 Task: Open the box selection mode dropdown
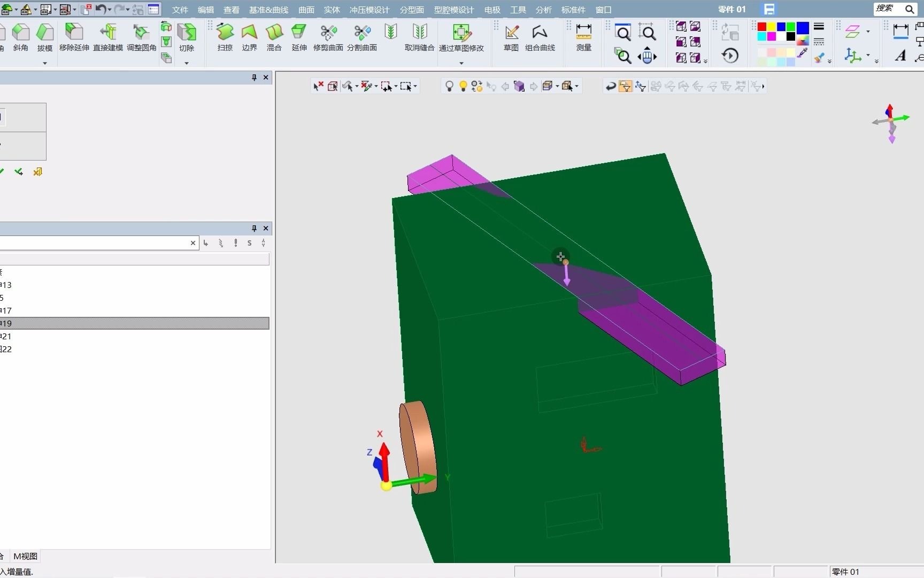(415, 86)
